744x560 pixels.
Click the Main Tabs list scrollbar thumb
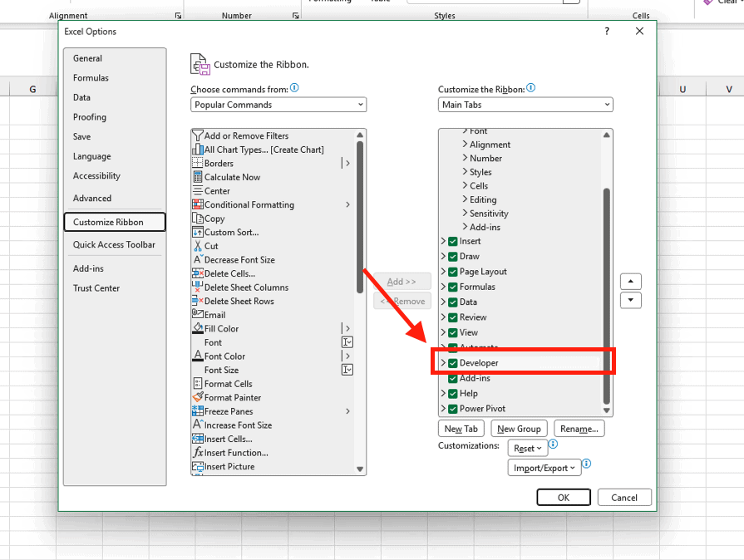click(606, 296)
